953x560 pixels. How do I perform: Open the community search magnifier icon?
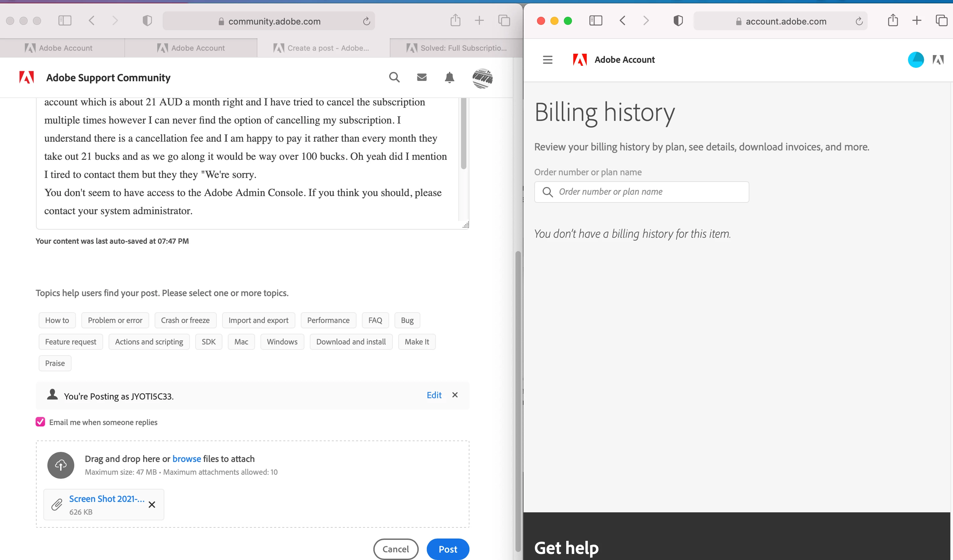[x=394, y=78]
